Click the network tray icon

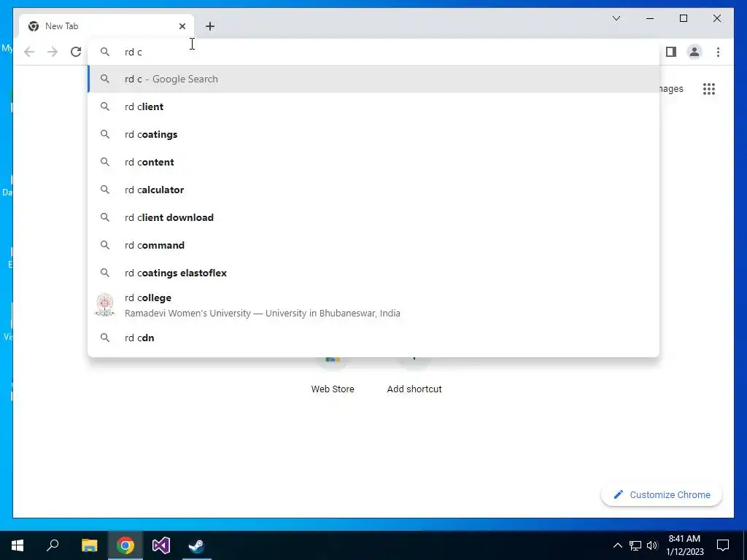[x=635, y=545]
